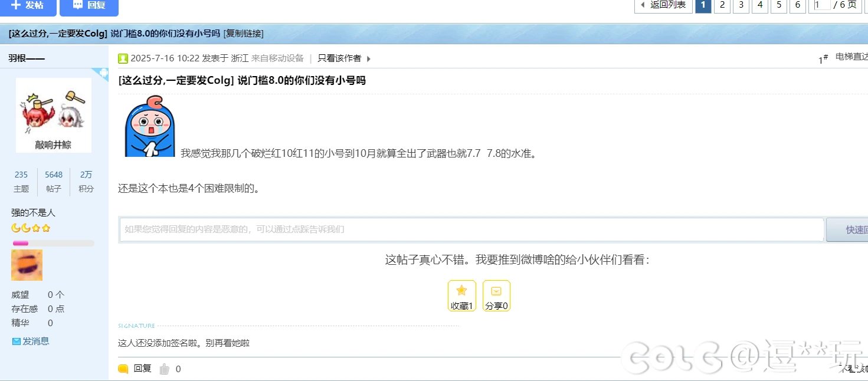Go to page 6 of the thread

(x=797, y=5)
